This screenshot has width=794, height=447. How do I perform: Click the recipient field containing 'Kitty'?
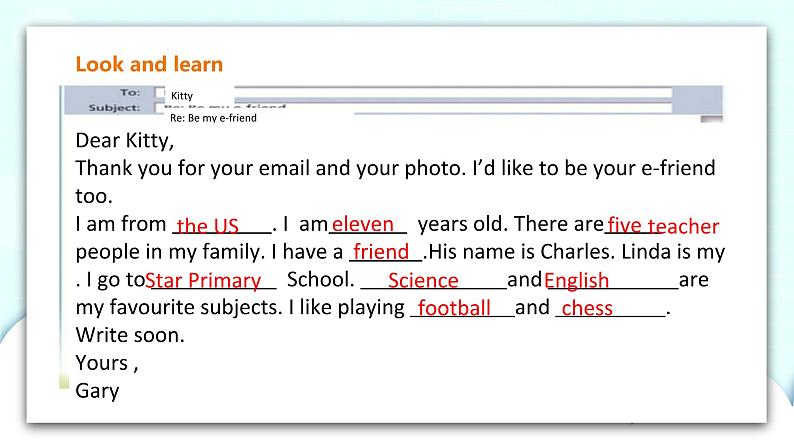click(182, 96)
